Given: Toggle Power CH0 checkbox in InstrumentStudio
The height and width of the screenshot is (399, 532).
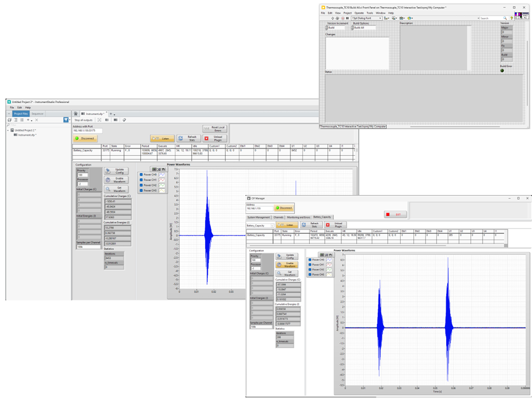Looking at the screenshot, I should [141, 175].
